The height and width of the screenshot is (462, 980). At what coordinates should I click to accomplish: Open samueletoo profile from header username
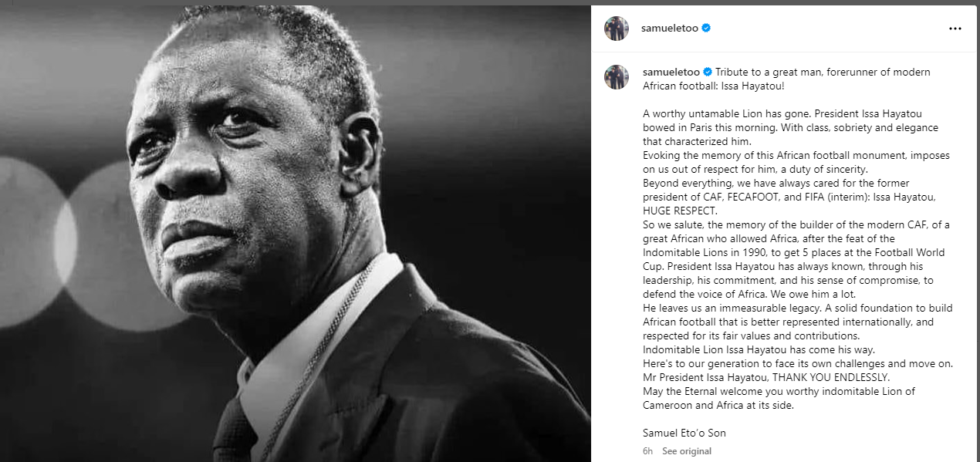[669, 29]
